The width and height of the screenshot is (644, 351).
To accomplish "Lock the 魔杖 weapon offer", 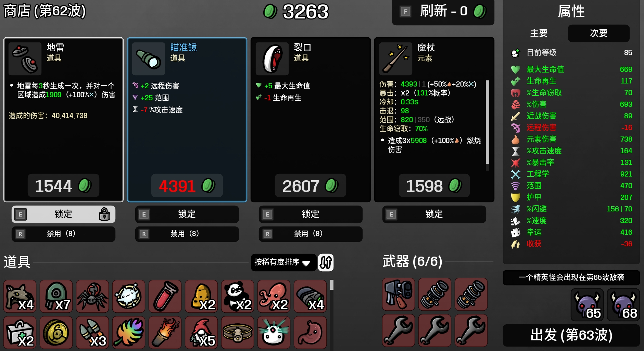I will click(x=434, y=214).
